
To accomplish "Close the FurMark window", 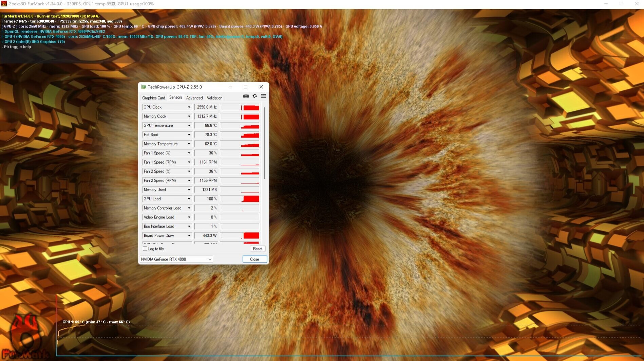I will click(x=637, y=4).
